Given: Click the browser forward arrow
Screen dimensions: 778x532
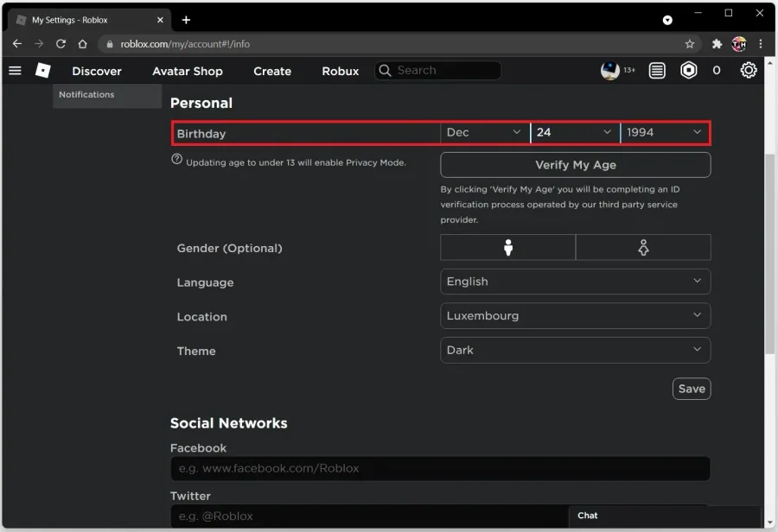Looking at the screenshot, I should 39,44.
